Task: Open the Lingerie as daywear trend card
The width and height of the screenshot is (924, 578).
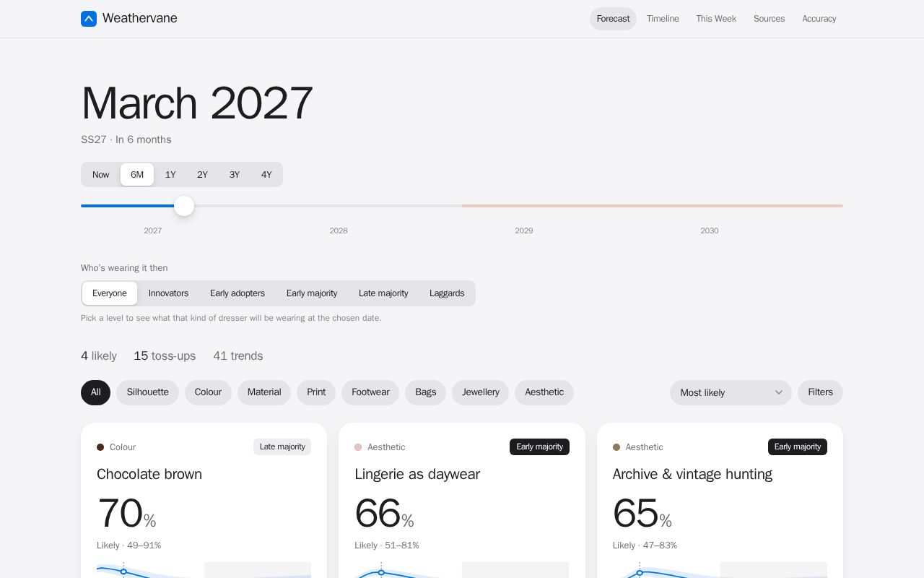Action: 462,500
